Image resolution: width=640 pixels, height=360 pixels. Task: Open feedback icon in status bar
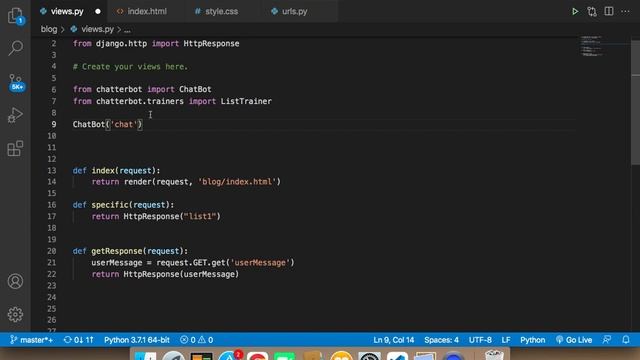point(607,340)
